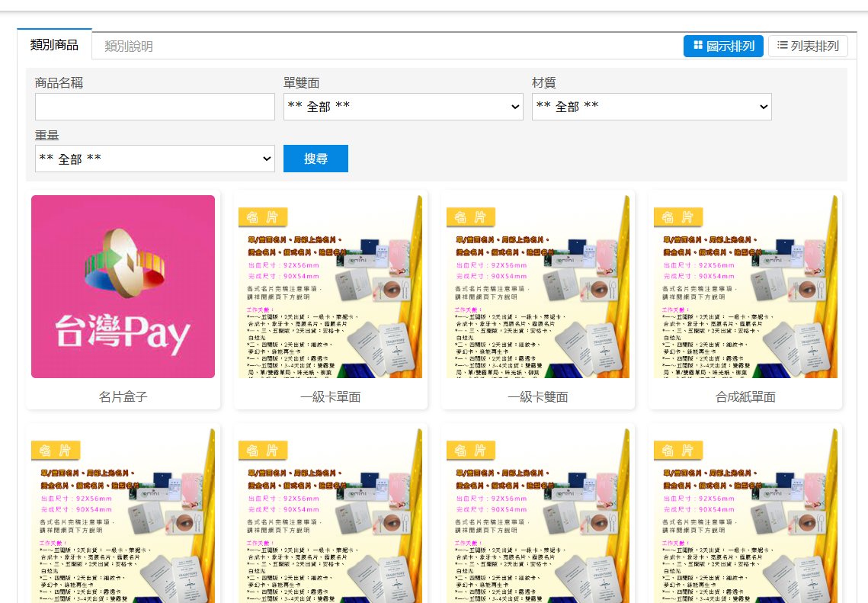Open the 一級卡單面 product thumbnail

click(330, 287)
